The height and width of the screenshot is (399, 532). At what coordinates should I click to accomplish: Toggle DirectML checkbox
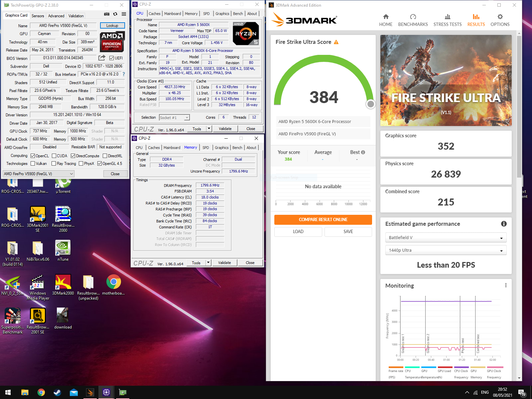(105, 156)
